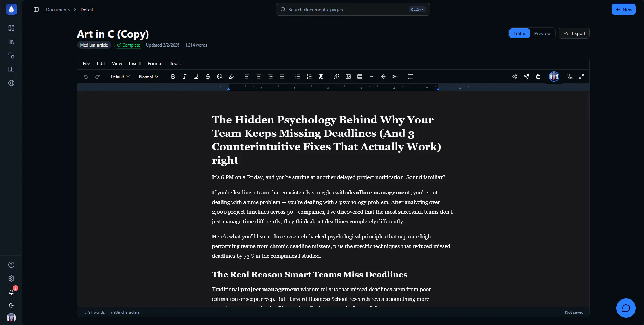Insert a table

pos(360,77)
